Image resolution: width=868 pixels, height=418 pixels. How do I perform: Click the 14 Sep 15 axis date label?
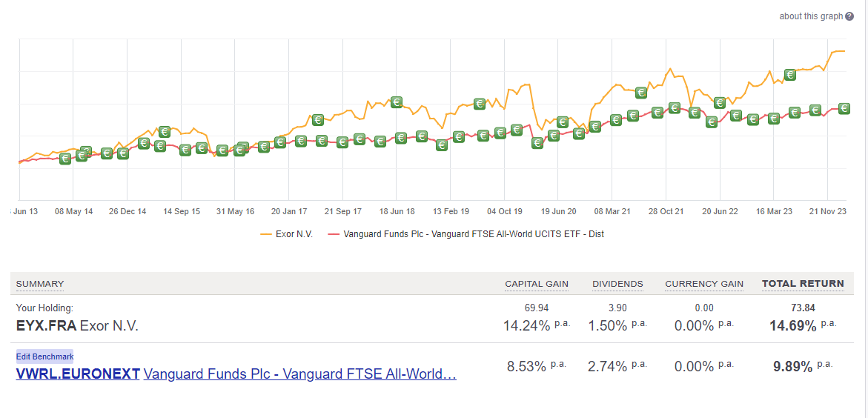(181, 211)
